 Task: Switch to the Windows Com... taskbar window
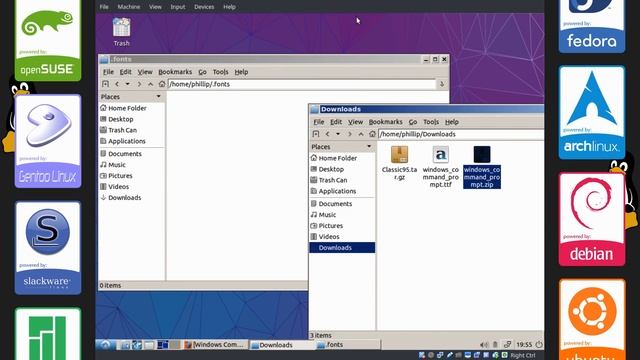click(215, 345)
